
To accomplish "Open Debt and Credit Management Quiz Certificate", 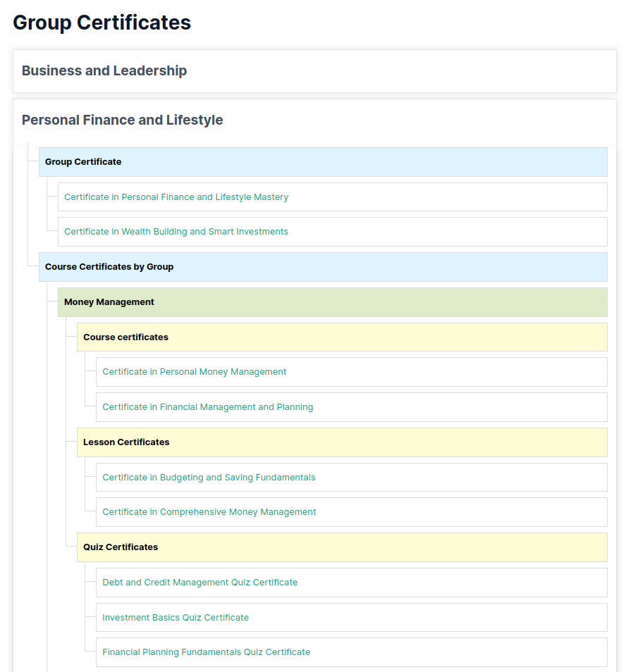I will point(200,583).
